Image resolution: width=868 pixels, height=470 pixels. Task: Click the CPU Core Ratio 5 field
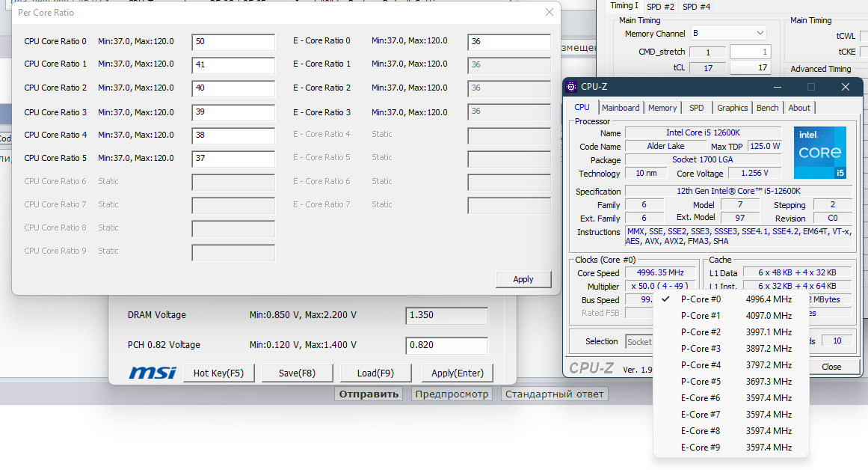coord(233,159)
